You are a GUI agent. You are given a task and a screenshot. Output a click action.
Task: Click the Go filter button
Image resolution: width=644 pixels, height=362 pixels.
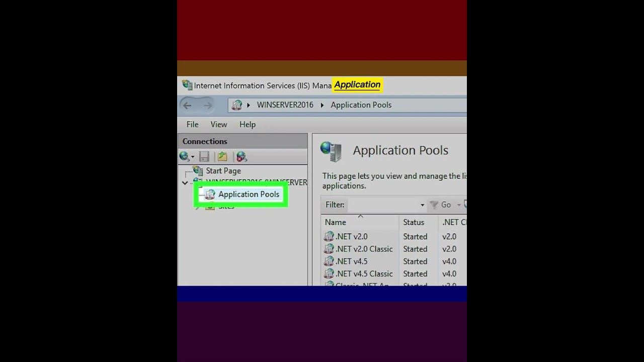441,205
